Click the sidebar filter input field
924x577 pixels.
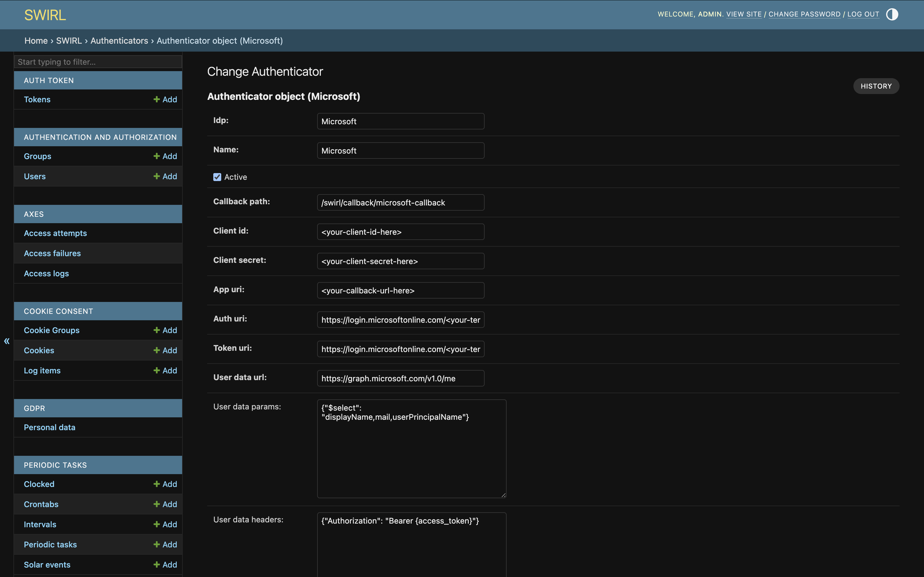click(x=98, y=61)
